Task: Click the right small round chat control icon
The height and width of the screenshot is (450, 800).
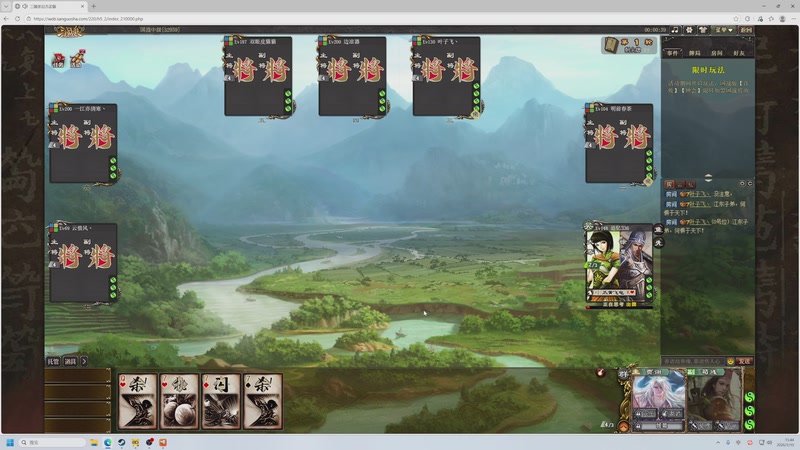Action: [x=749, y=184]
